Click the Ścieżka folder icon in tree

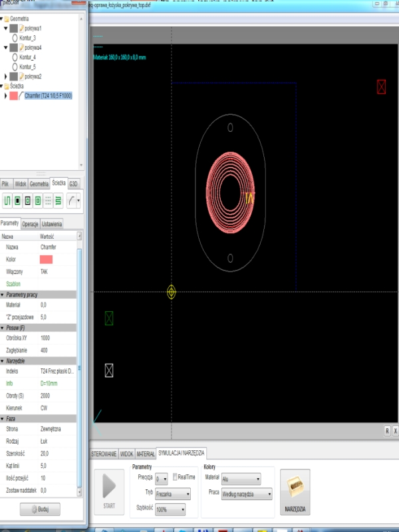pos(7,86)
